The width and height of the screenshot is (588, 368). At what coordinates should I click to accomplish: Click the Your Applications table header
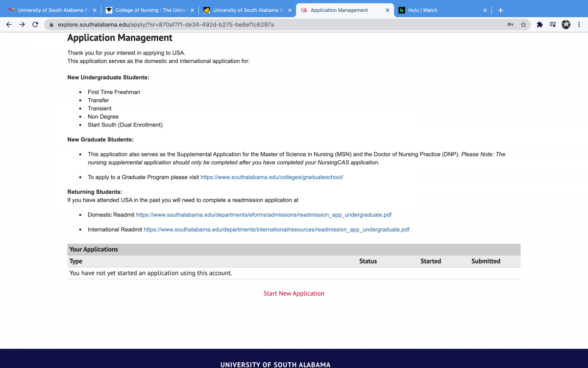point(294,249)
